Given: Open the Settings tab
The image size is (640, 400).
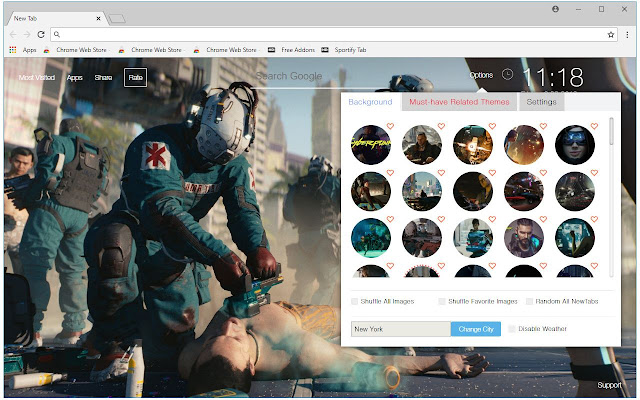Looking at the screenshot, I should (x=541, y=102).
